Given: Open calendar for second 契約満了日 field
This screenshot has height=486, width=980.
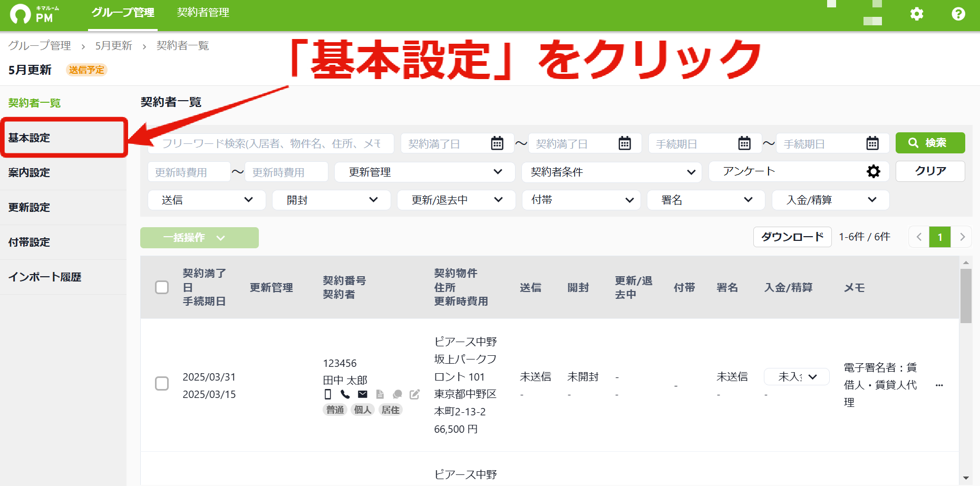Looking at the screenshot, I should click(x=625, y=143).
